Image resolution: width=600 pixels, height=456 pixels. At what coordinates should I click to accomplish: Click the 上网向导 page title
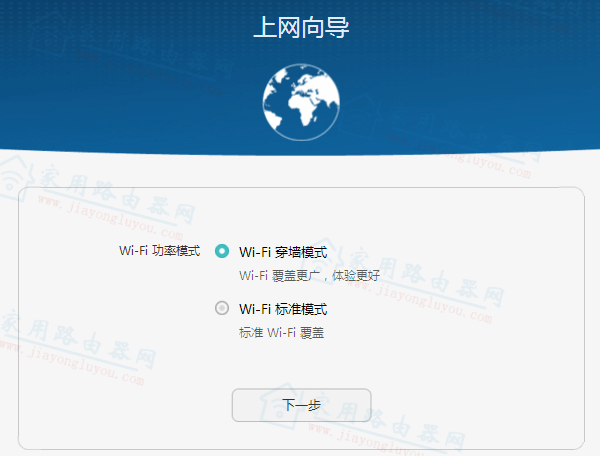tap(300, 28)
